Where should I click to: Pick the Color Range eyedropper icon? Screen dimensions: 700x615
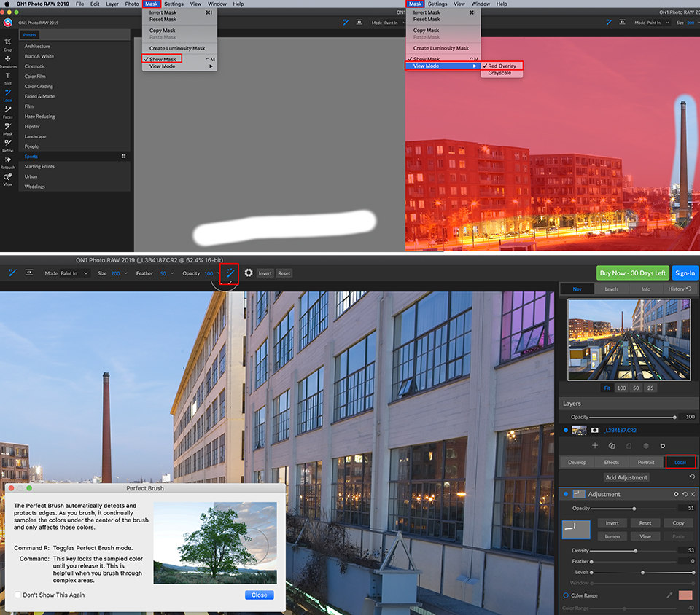coord(669,595)
